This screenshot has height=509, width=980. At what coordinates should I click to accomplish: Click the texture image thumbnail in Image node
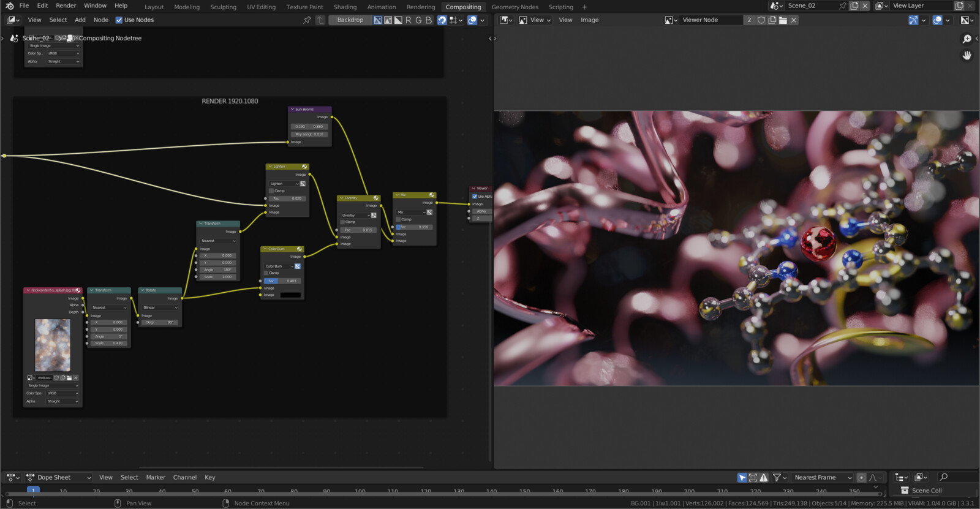(53, 345)
